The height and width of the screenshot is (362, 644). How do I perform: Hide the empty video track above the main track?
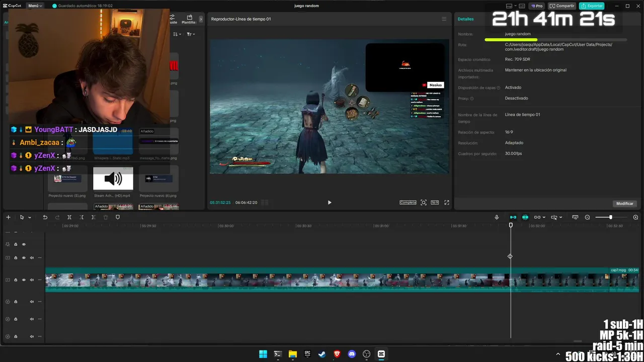[x=24, y=258]
